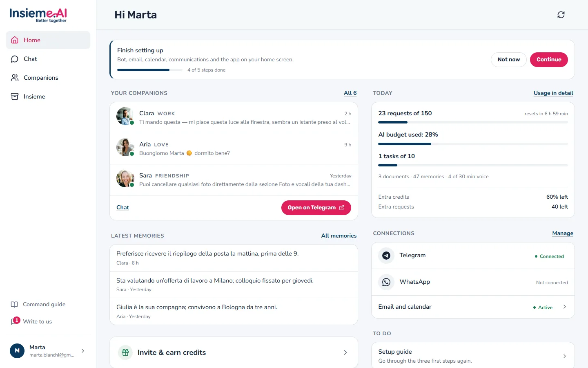Click the Email and calendar Active status
The height and width of the screenshot is (368, 588).
tap(543, 307)
